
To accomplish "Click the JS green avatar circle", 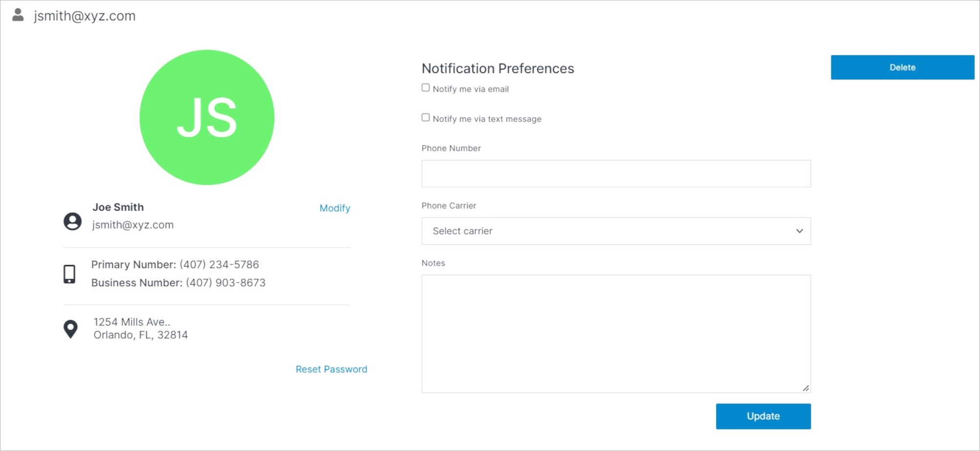I will click(207, 117).
